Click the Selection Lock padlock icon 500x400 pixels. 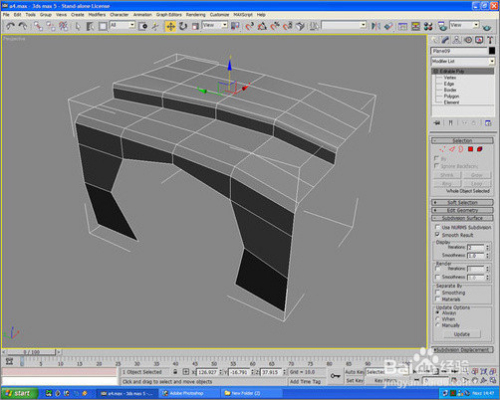point(175,372)
